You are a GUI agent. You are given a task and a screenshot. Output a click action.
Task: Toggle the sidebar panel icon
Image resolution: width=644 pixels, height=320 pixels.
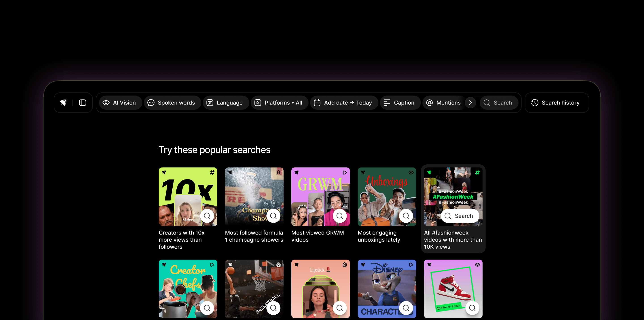pyautogui.click(x=83, y=102)
